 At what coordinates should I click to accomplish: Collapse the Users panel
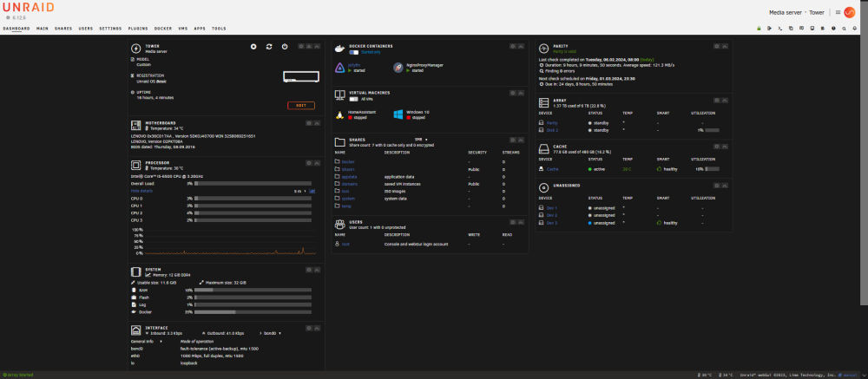[x=520, y=222]
